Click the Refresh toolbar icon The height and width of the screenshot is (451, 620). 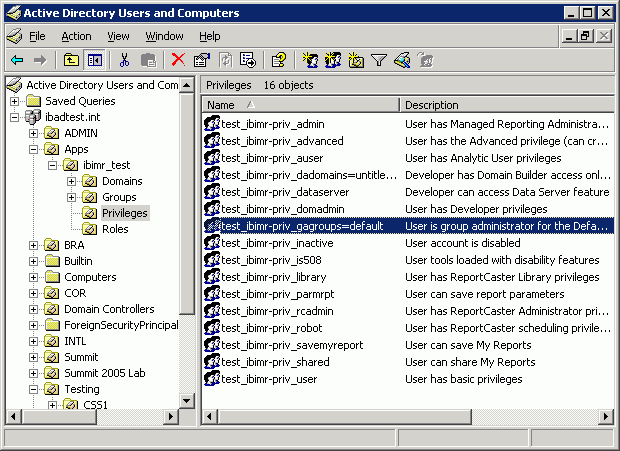point(225,60)
